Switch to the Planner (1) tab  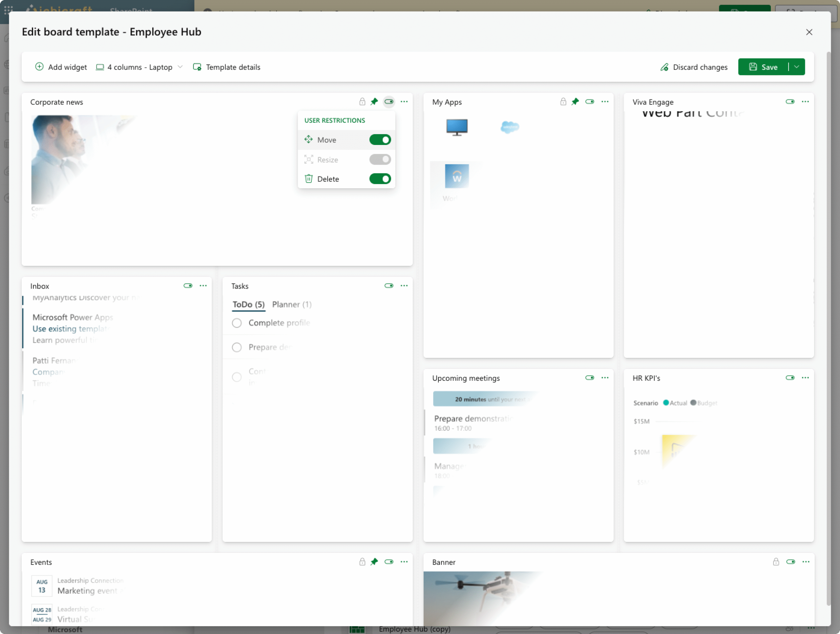[292, 304]
